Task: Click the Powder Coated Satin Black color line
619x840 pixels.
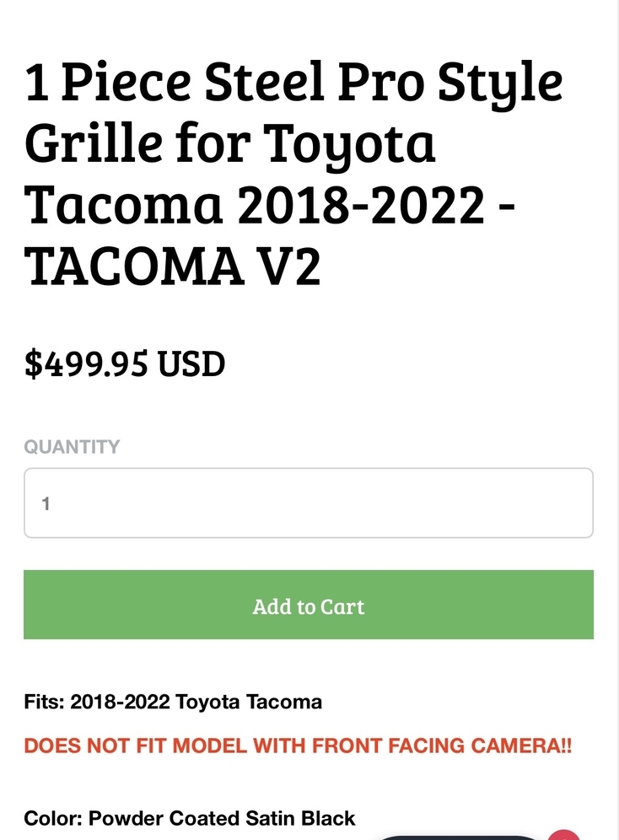Action: click(190, 819)
